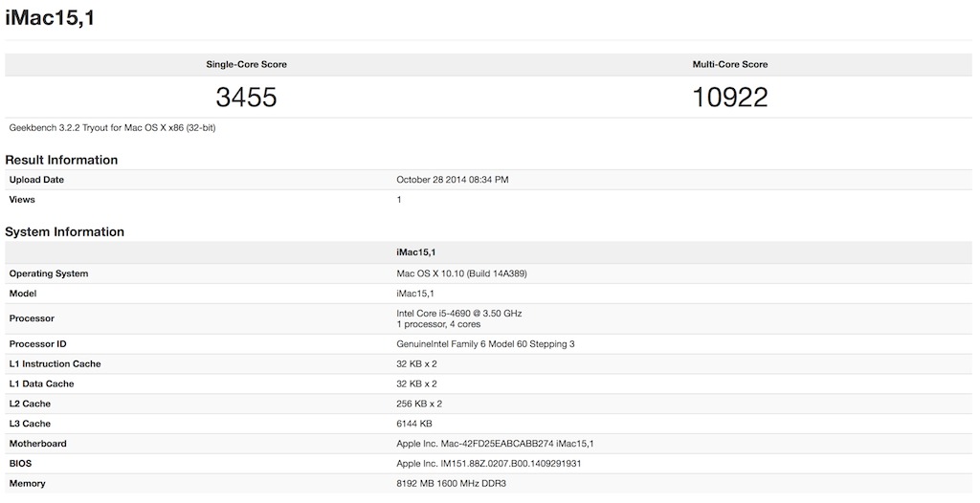Click the Upload Date value October 28 2014

453,180
